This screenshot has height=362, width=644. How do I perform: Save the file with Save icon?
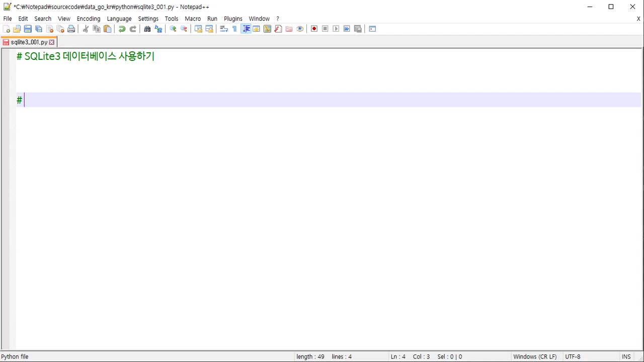tap(28, 29)
